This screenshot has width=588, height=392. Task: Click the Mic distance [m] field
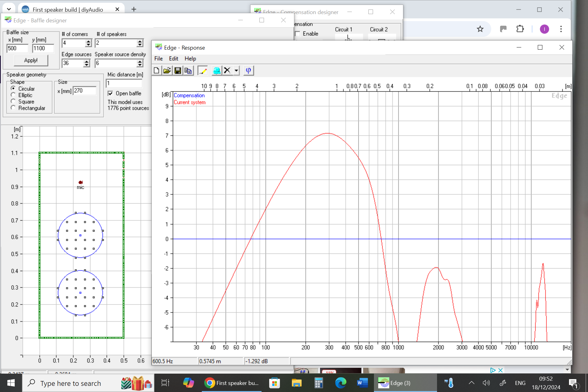point(124,83)
